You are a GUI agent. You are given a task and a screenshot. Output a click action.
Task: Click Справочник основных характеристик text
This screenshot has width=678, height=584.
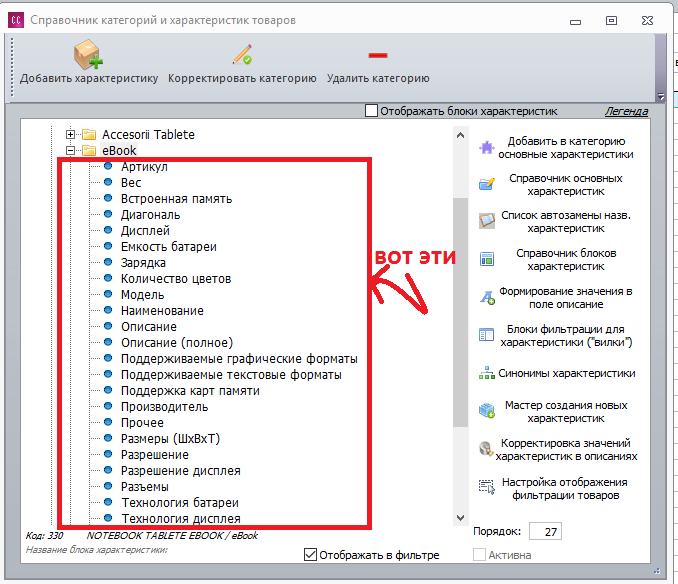pos(566,185)
